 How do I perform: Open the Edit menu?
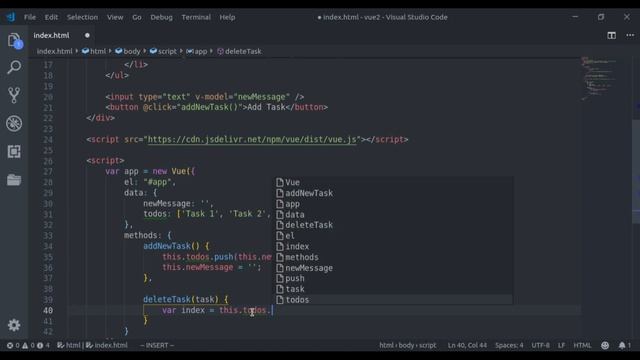(51, 17)
